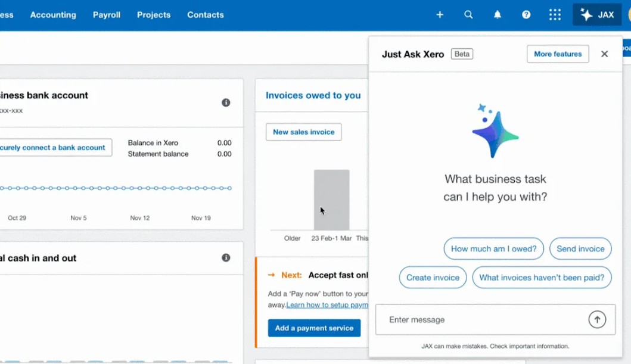
Task: Click the Balance in Xero label
Action: [153, 143]
